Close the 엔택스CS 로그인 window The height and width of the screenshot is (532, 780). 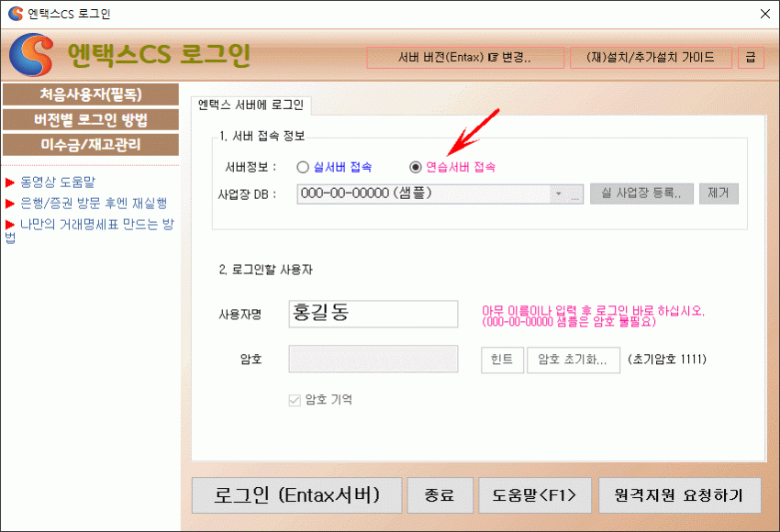click(765, 14)
